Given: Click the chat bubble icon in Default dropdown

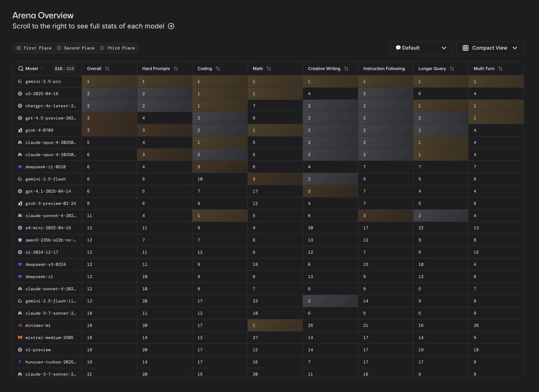Looking at the screenshot, I should (398, 48).
